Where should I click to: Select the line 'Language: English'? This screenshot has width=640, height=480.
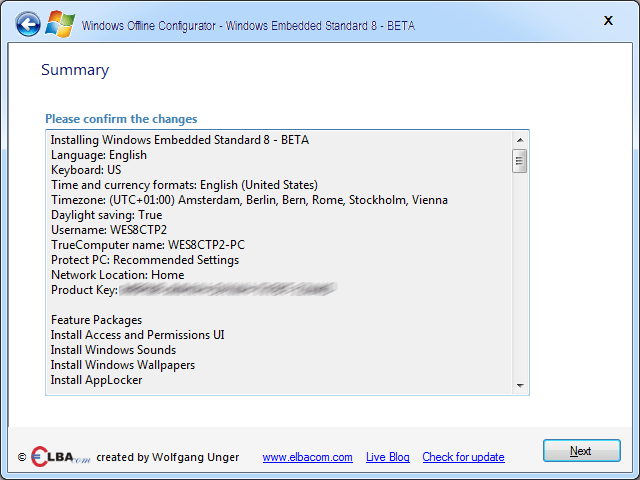pyautogui.click(x=99, y=155)
